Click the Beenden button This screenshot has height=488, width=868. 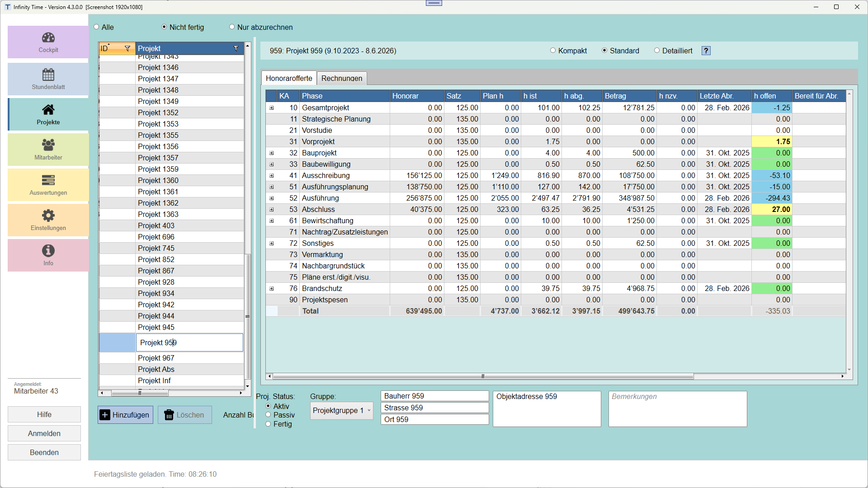coord(44,452)
